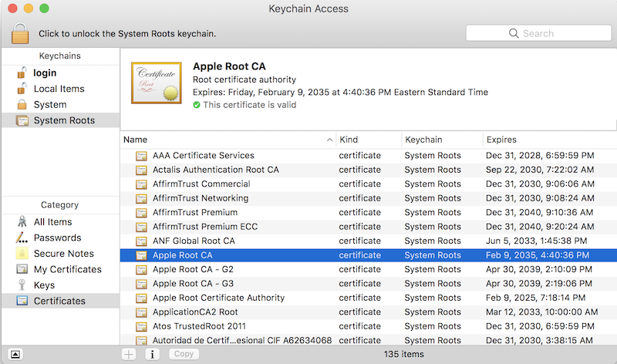Select the System keychain

[x=49, y=105]
